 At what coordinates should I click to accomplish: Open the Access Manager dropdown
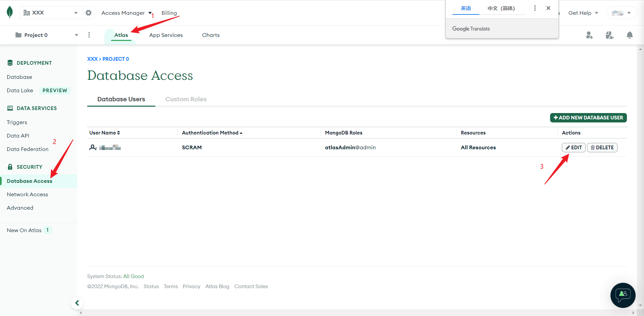[x=126, y=13]
